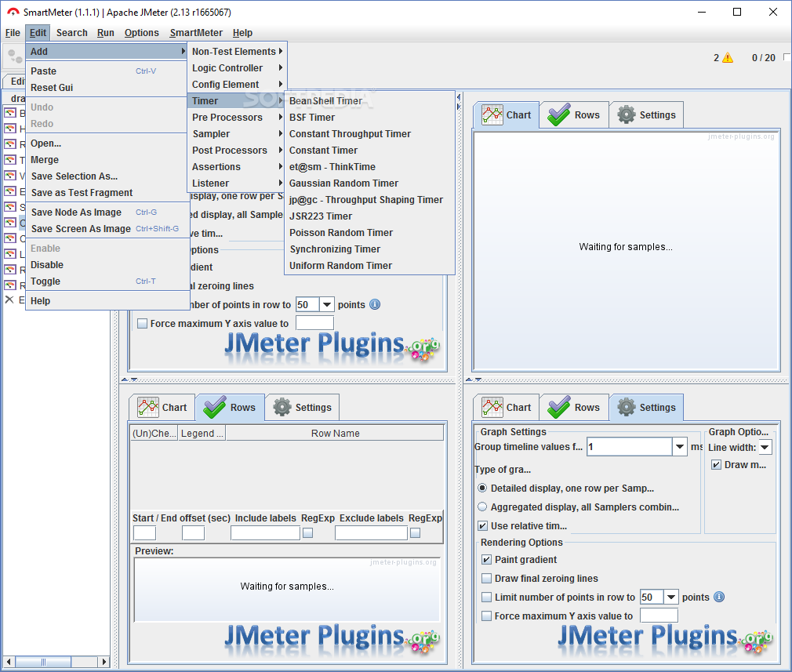Open the points limit dropdown in bottom-right panel
This screenshot has height=672, width=792.
click(671, 598)
